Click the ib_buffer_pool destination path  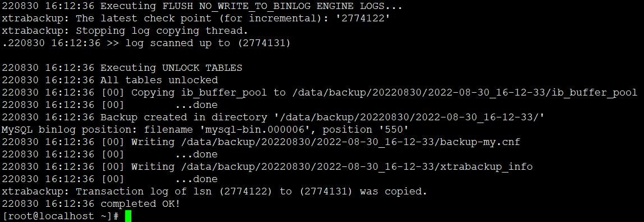[x=465, y=93]
